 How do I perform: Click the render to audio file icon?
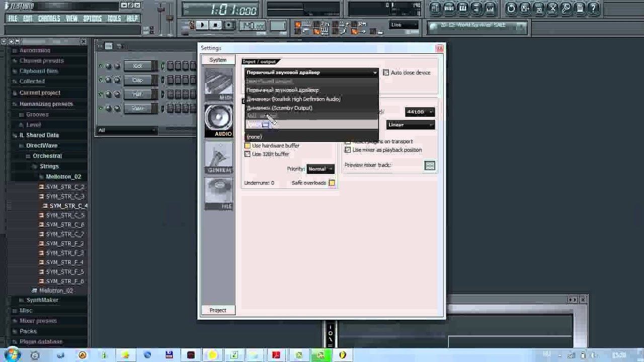[538, 8]
